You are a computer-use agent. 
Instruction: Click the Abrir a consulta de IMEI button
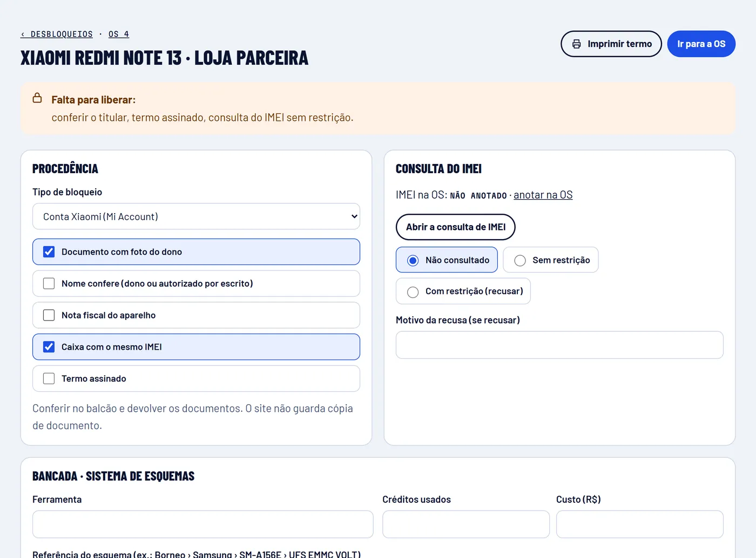(456, 227)
